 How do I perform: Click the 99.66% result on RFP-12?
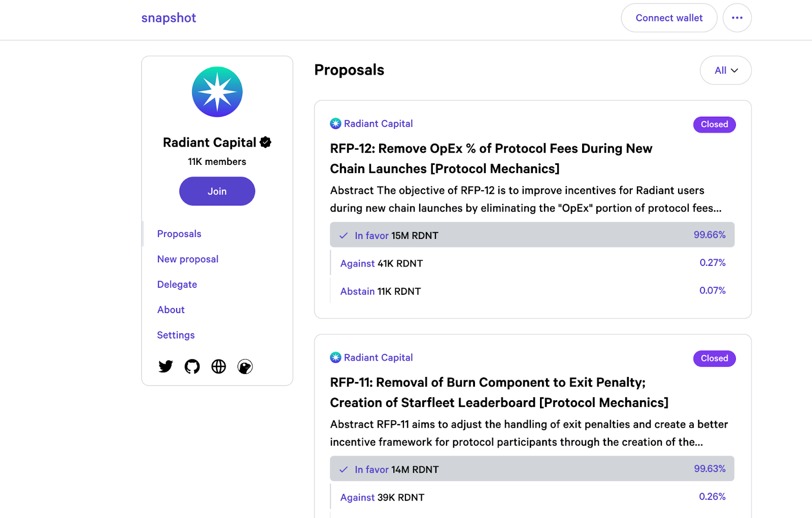tap(709, 235)
